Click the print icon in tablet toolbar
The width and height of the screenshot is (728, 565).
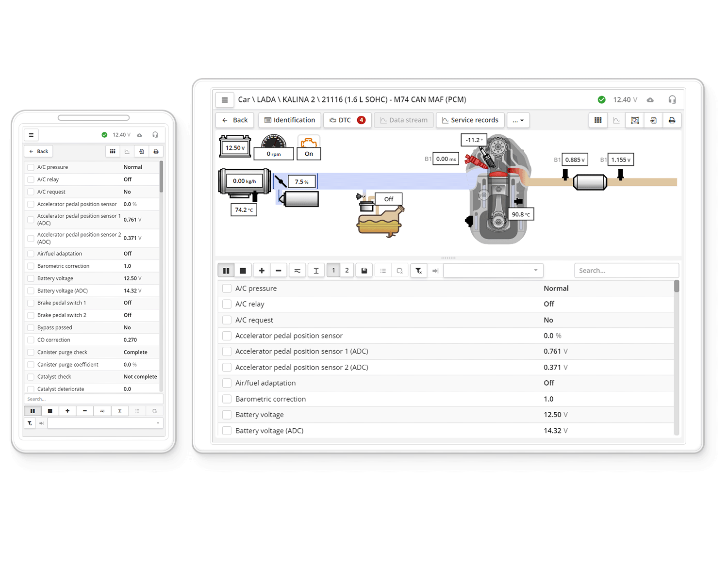(672, 120)
